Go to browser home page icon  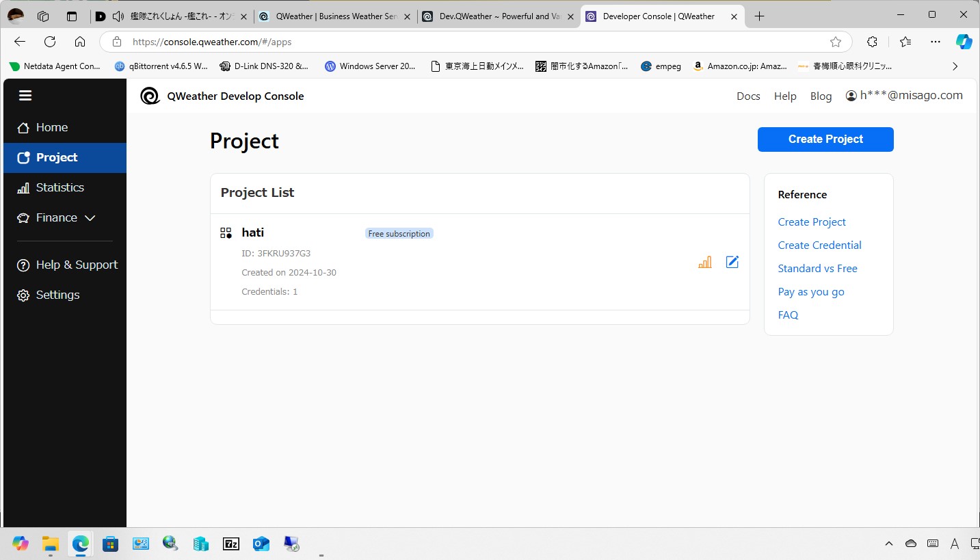80,42
